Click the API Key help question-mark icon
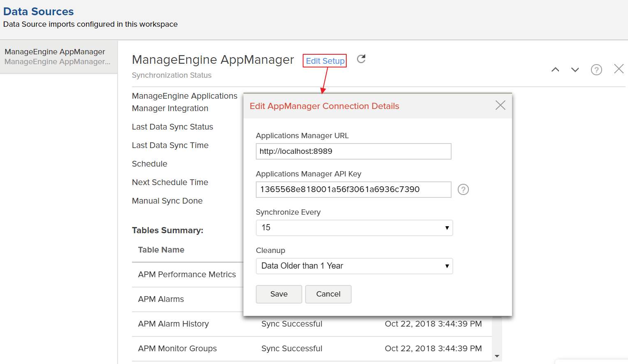The image size is (628, 364). [463, 190]
